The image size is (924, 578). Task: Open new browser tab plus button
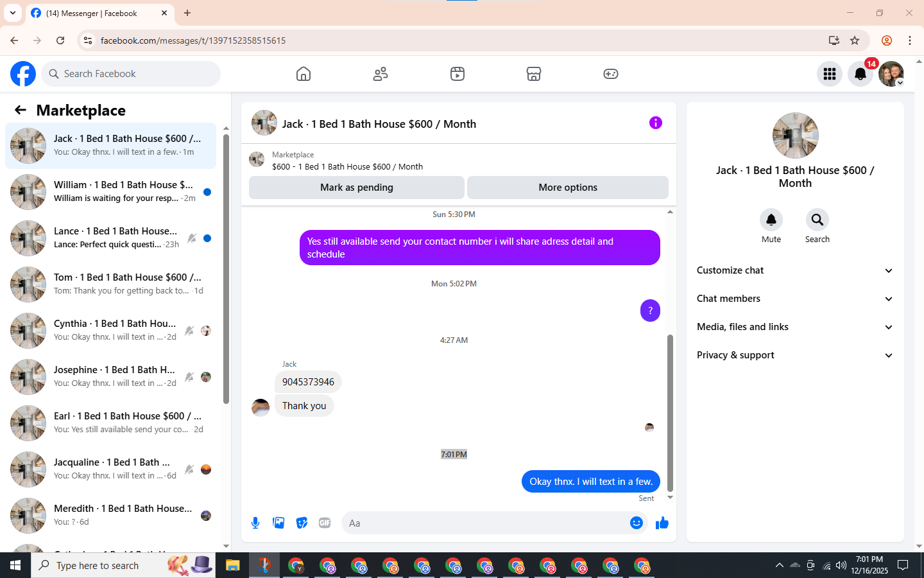coord(187,13)
